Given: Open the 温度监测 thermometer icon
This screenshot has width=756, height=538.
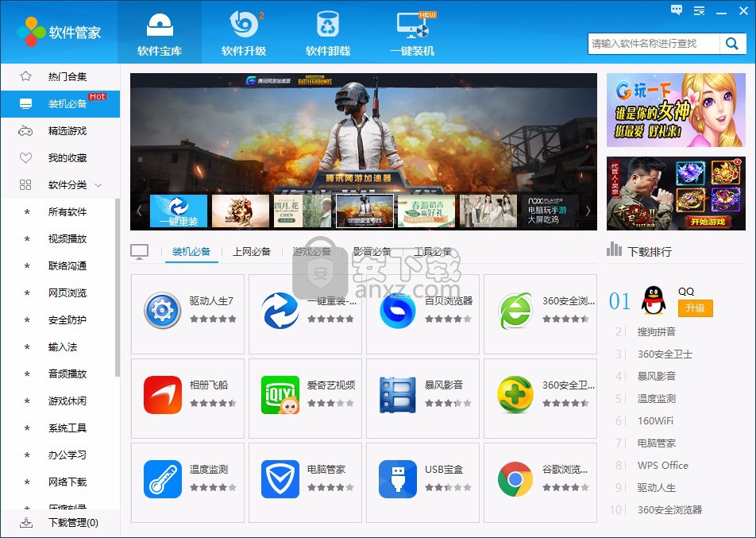Looking at the screenshot, I should (163, 478).
